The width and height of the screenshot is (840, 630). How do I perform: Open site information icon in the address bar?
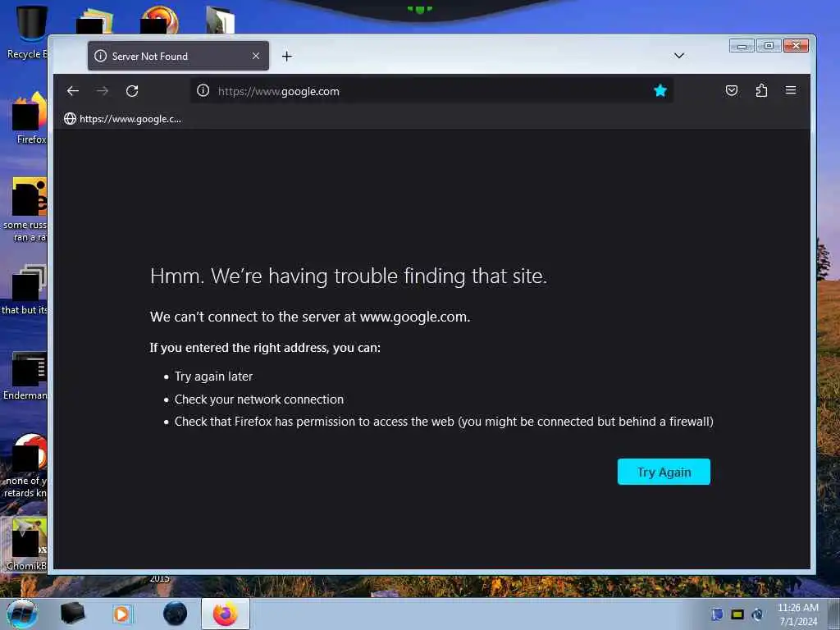pyautogui.click(x=203, y=90)
